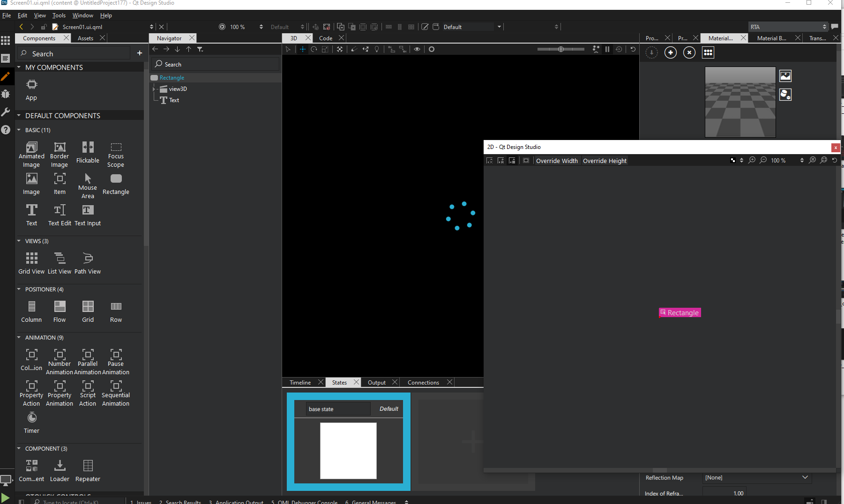Viewport: 844px width, 504px height.
Task: Click the rotate tool in 3D toolbar
Action: point(314,49)
